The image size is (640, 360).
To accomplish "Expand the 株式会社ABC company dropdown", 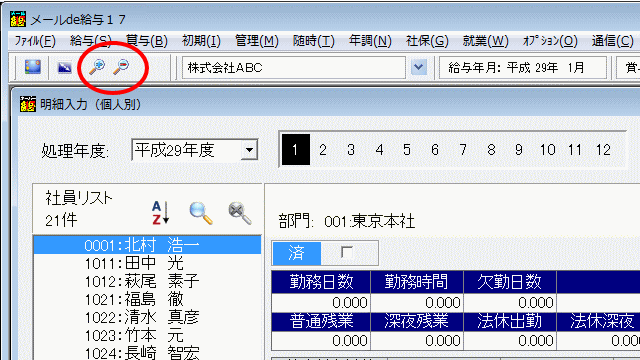I will tap(418, 67).
